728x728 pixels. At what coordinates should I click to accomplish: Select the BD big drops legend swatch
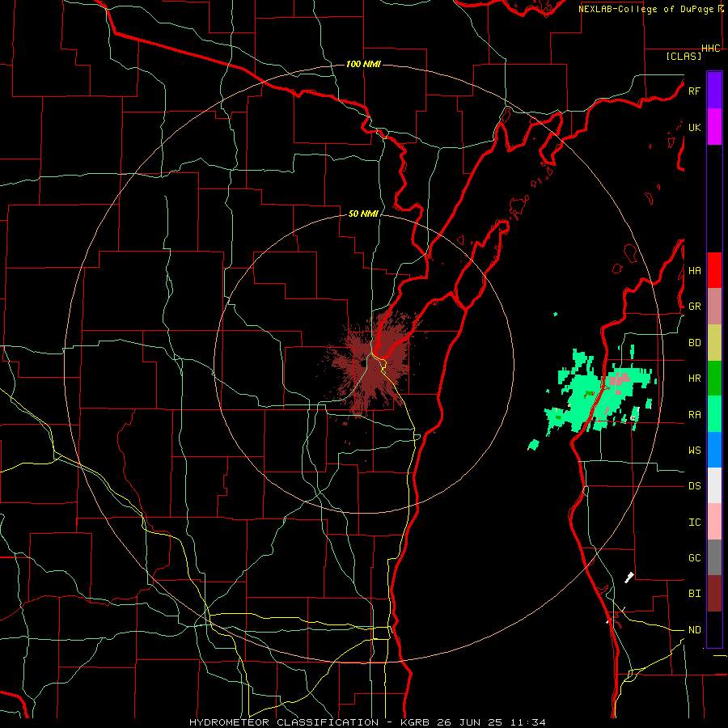[714, 342]
